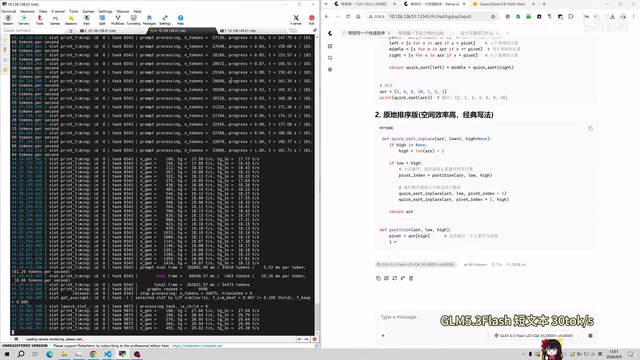Viewport: 640px width, 360px height.
Task: Open the Sessions menu in MobaXterm menu bar
Action: 27,11
